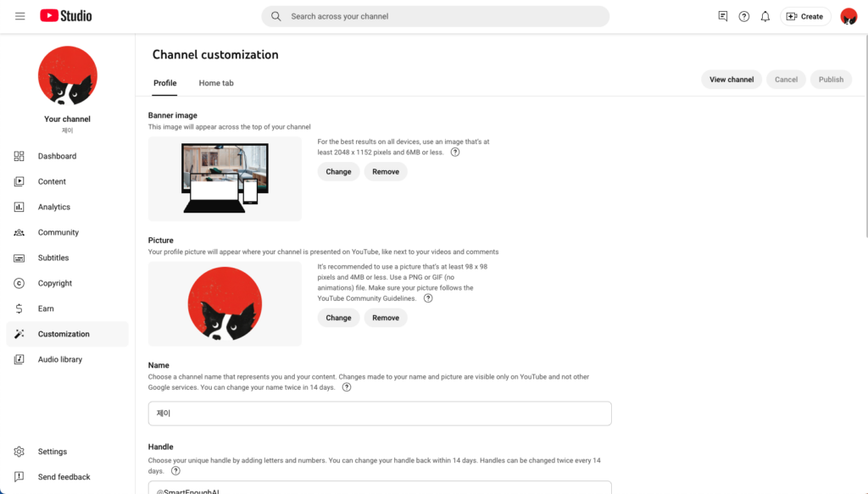Click the search magnifier icon

tap(275, 16)
